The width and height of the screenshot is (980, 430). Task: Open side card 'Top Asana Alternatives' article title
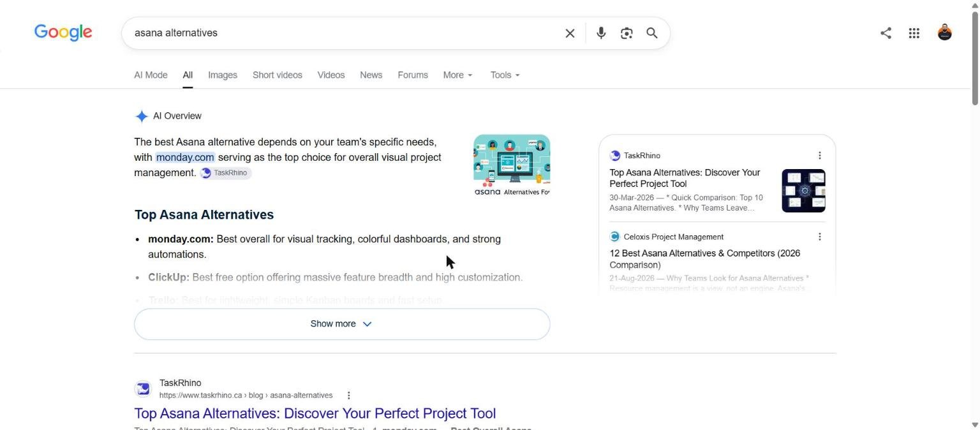(x=685, y=178)
